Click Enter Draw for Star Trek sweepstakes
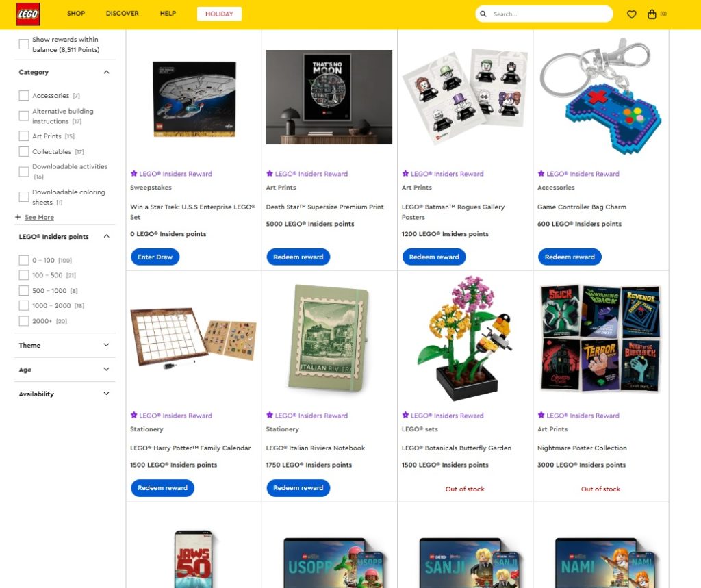 click(155, 257)
